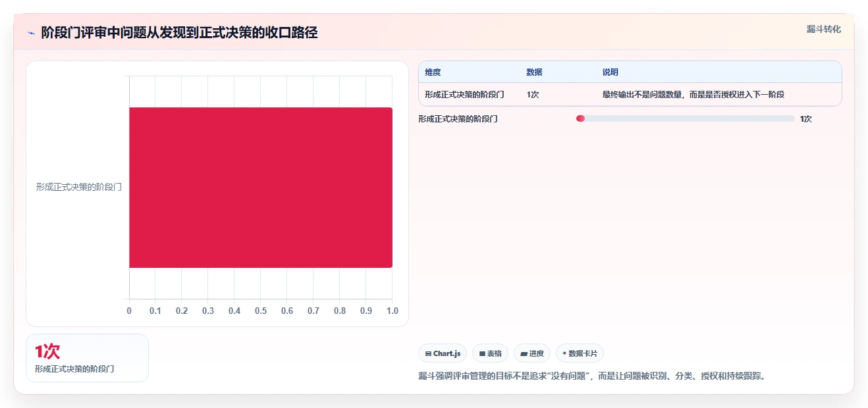Select the Chart.js chip

point(443,353)
